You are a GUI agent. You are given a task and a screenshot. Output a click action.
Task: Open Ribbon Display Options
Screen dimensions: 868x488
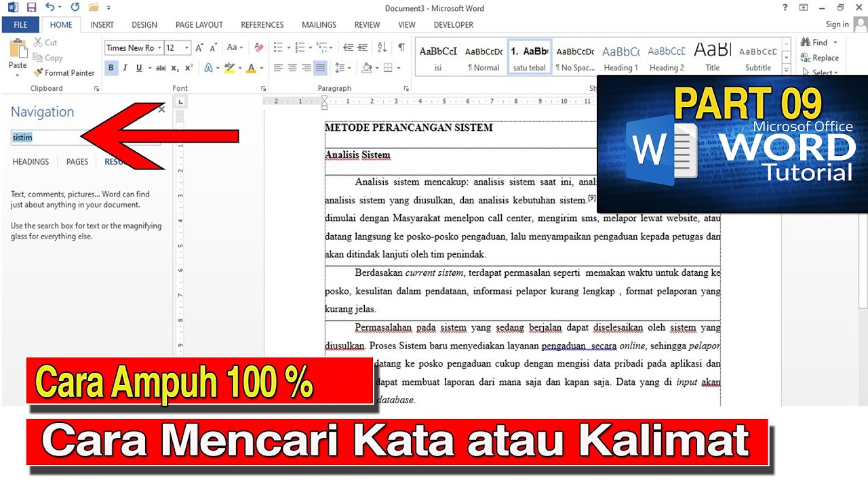click(804, 7)
